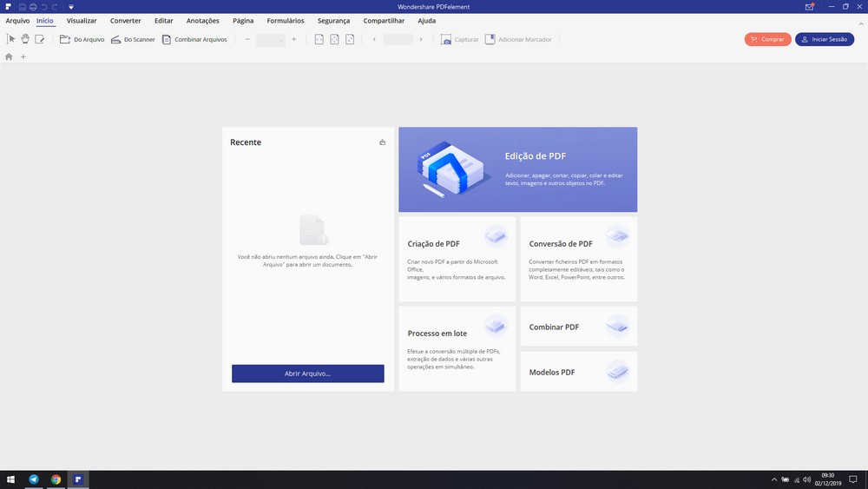Open the Combinar PDF card
The height and width of the screenshot is (489, 868).
[578, 327]
